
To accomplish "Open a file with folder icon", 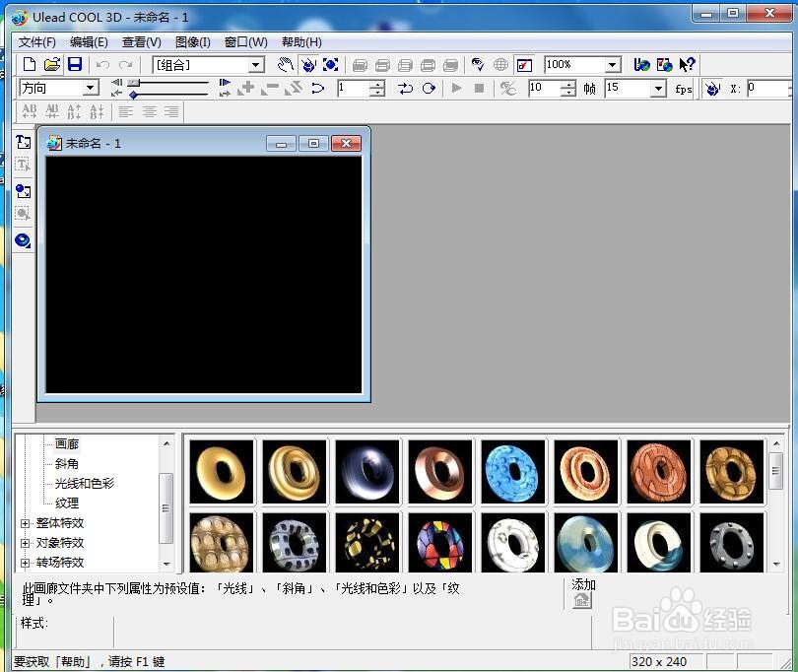I will click(52, 65).
